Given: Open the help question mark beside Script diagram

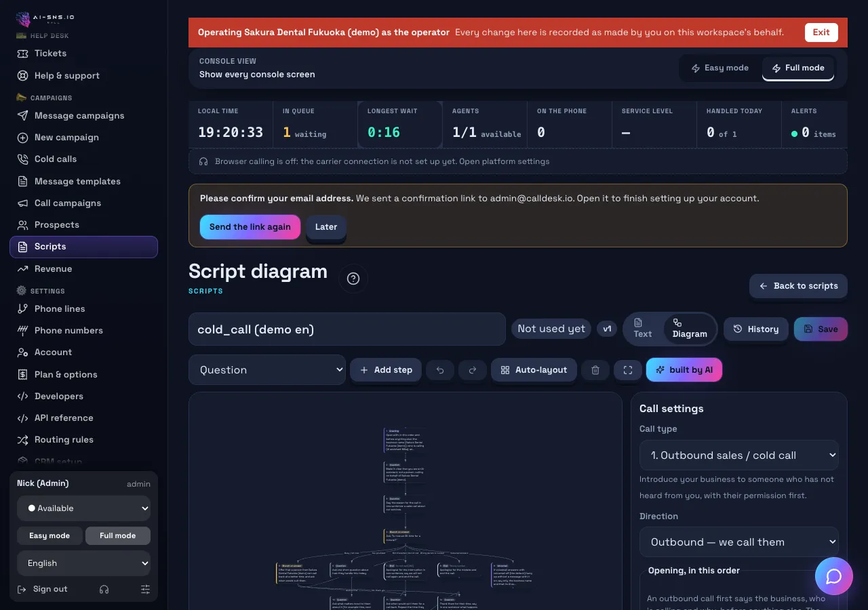Looking at the screenshot, I should coord(353,279).
